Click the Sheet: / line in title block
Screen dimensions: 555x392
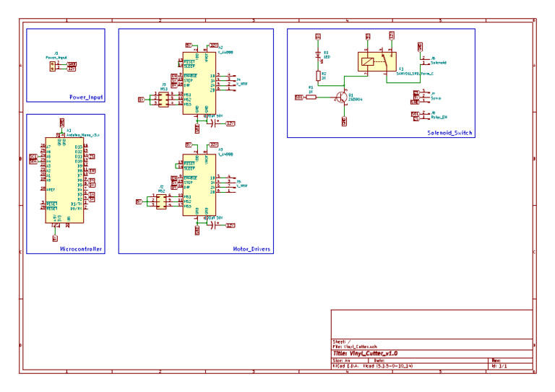pyautogui.click(x=342, y=341)
